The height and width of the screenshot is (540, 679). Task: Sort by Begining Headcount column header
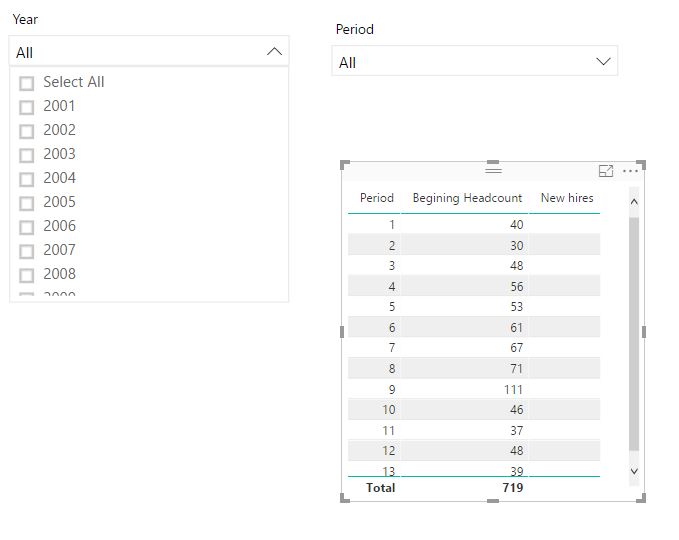(x=467, y=198)
